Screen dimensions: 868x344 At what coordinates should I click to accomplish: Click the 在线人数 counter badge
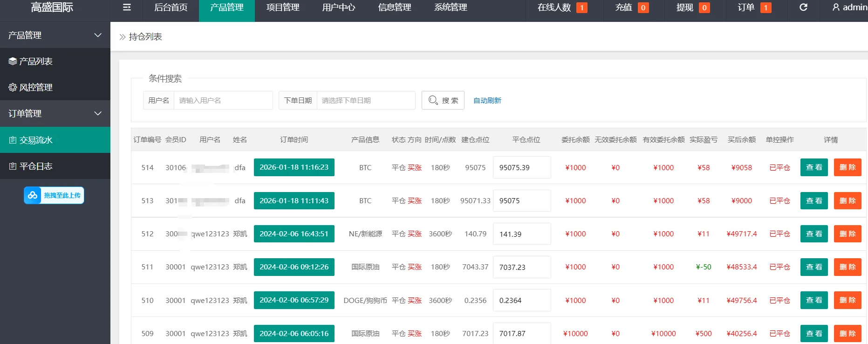(x=581, y=7)
